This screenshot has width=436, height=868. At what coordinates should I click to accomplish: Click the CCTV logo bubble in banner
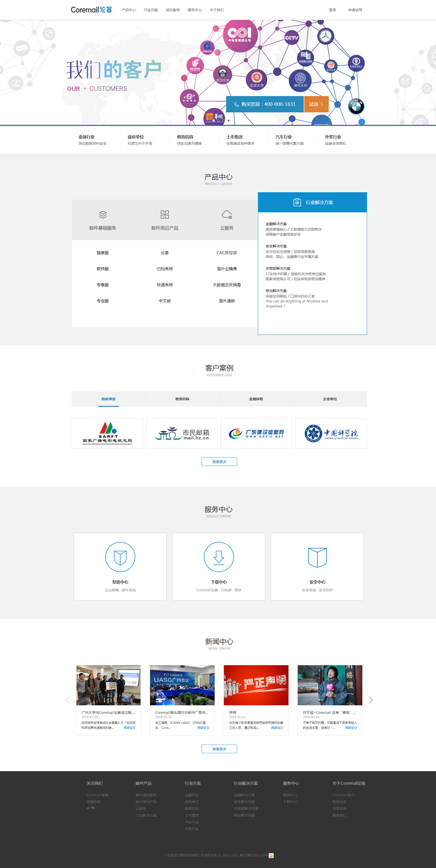click(291, 38)
